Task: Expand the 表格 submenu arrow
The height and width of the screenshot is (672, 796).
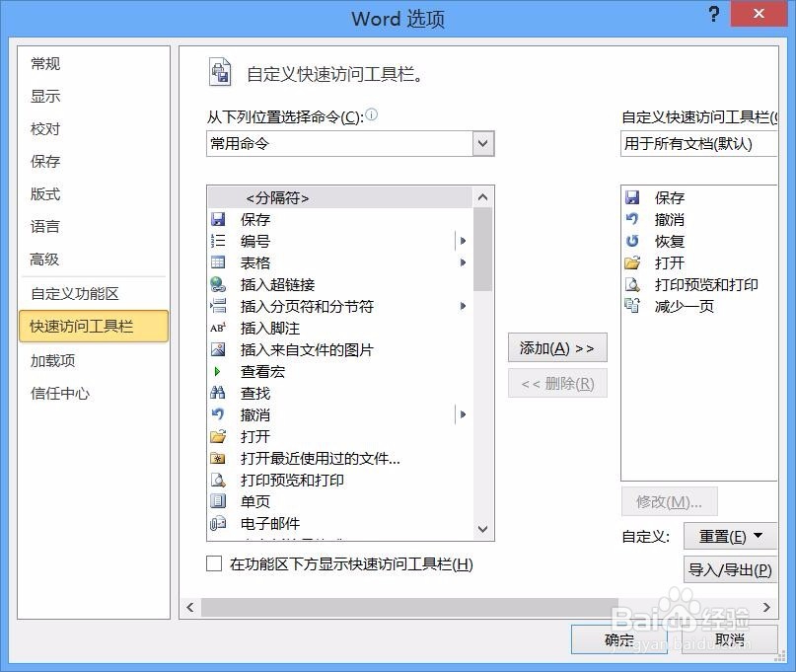Action: pos(463,262)
